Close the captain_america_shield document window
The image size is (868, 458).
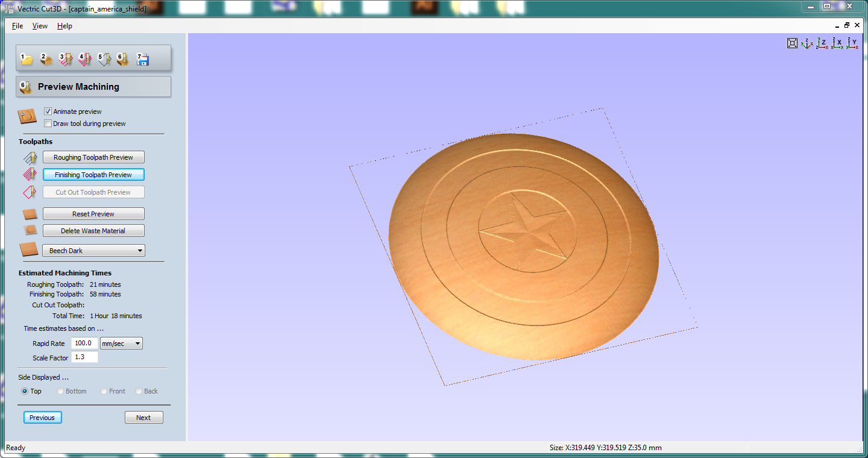857,26
